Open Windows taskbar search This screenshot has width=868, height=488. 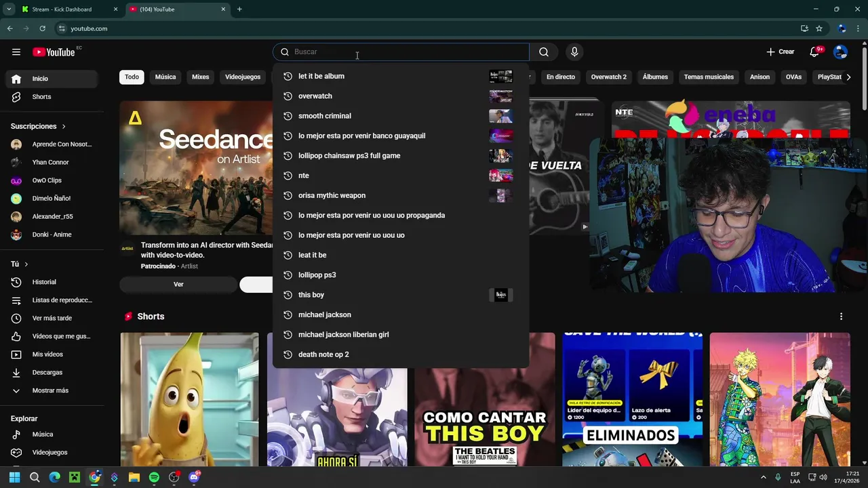coord(35,477)
